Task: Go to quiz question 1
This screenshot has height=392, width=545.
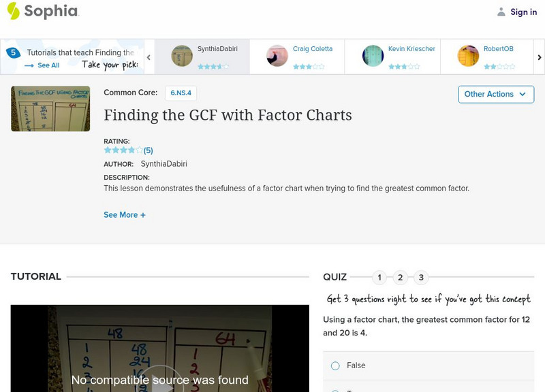Action: tap(380, 277)
